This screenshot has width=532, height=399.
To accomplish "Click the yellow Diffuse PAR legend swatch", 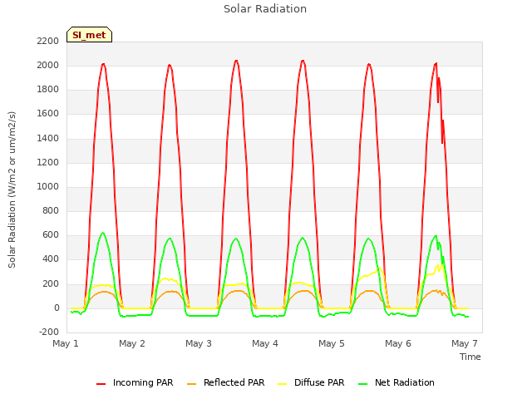I will 283,384.
